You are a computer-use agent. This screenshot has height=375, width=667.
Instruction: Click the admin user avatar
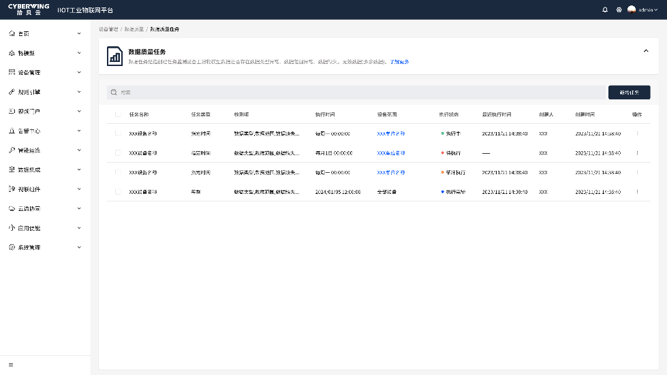632,9
